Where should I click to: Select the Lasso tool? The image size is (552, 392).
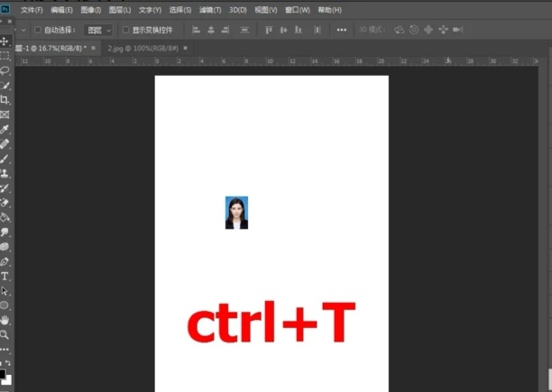(5, 70)
